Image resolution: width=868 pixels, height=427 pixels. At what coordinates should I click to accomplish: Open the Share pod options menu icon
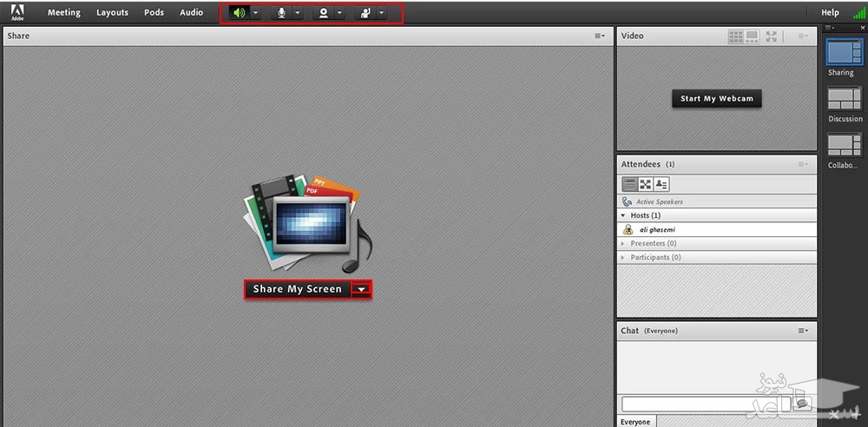[600, 36]
